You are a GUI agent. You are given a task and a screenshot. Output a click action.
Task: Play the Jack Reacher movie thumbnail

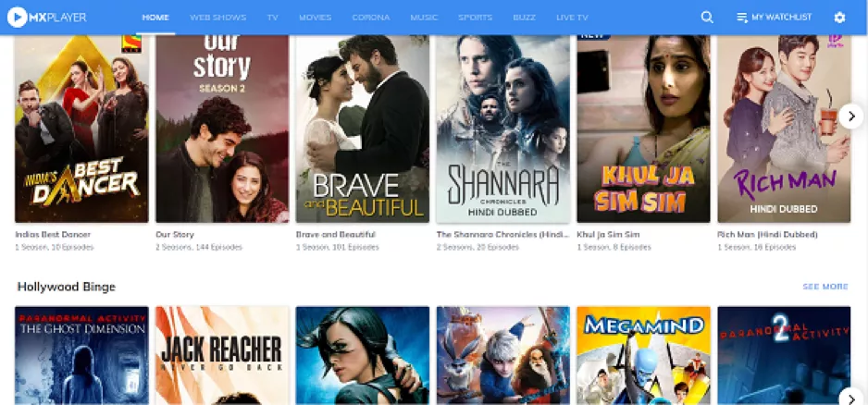pyautogui.click(x=222, y=356)
